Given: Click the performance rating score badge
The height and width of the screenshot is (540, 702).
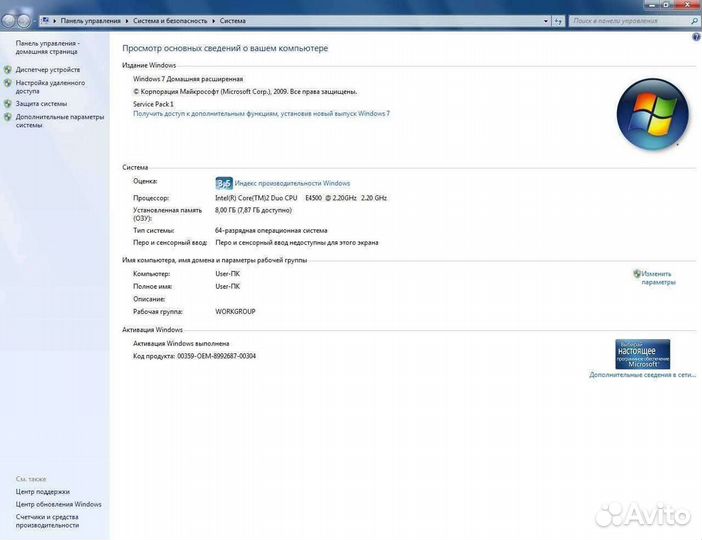Looking at the screenshot, I should [224, 183].
